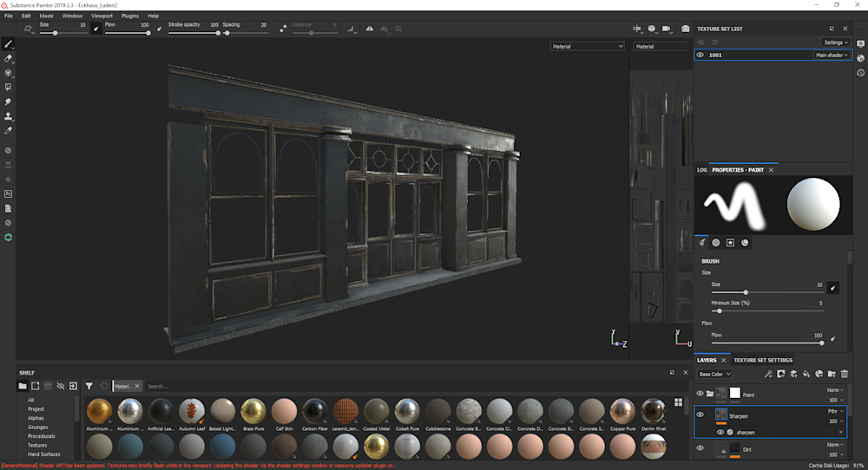Hide texture set 1001 with eye icon

click(x=700, y=55)
